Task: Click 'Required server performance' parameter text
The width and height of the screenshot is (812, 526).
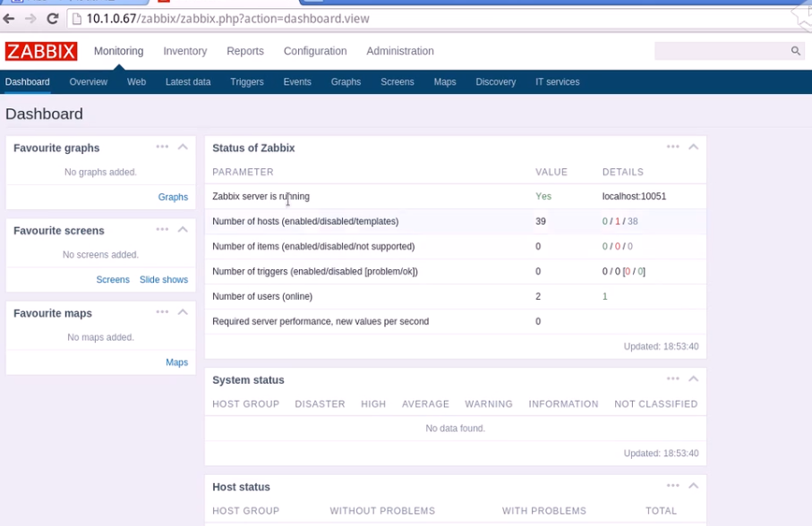Action: (321, 321)
